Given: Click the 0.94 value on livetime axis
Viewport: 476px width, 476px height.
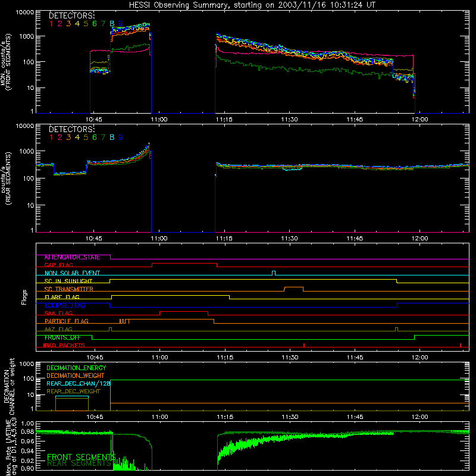Looking at the screenshot, I should click(27, 450).
